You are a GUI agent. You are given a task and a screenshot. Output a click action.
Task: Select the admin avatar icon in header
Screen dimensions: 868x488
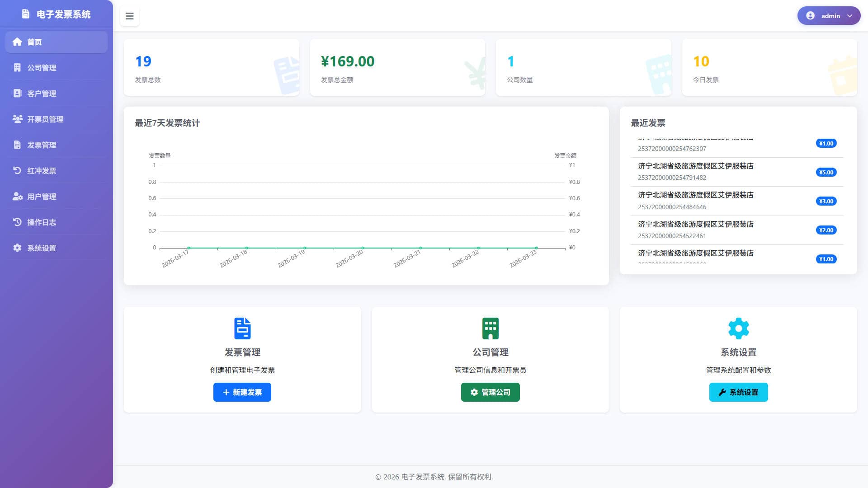click(810, 15)
